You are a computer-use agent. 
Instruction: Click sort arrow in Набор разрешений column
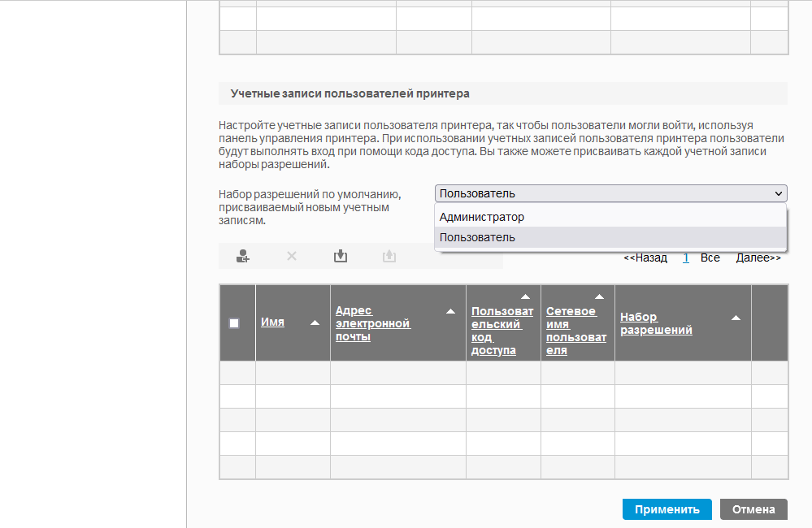click(736, 318)
